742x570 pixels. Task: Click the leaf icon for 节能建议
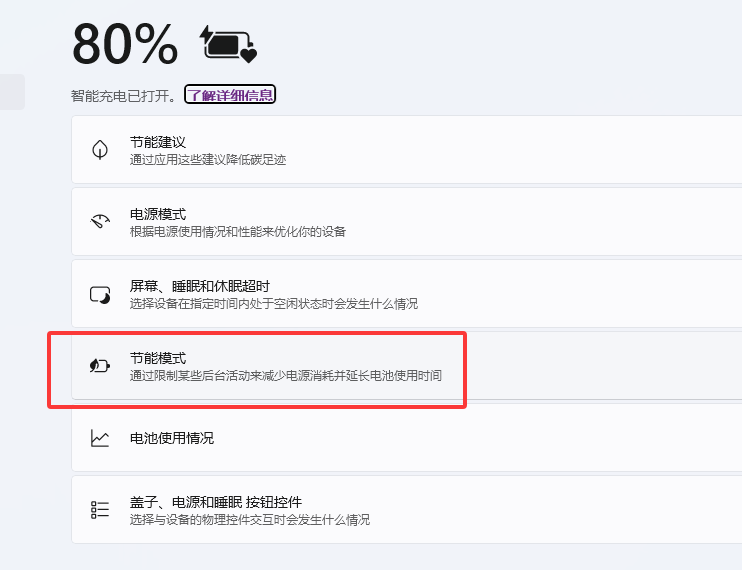(100, 150)
